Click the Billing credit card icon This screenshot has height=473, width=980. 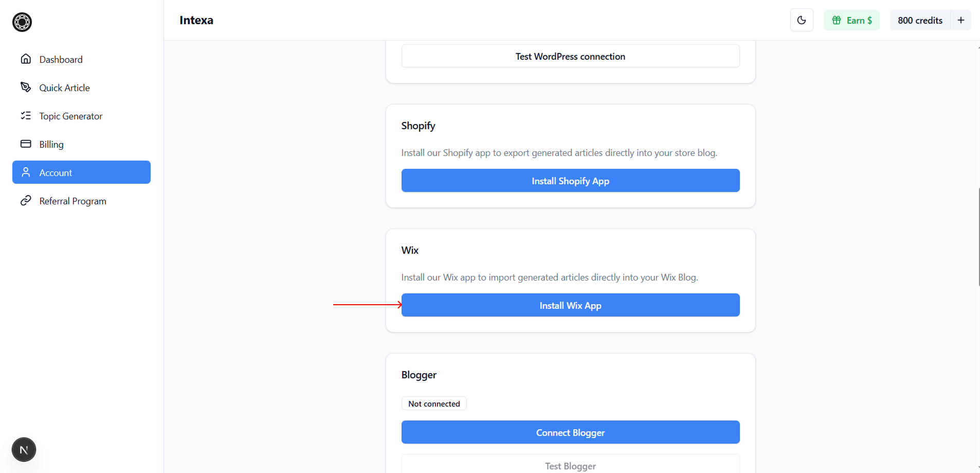coord(26,144)
